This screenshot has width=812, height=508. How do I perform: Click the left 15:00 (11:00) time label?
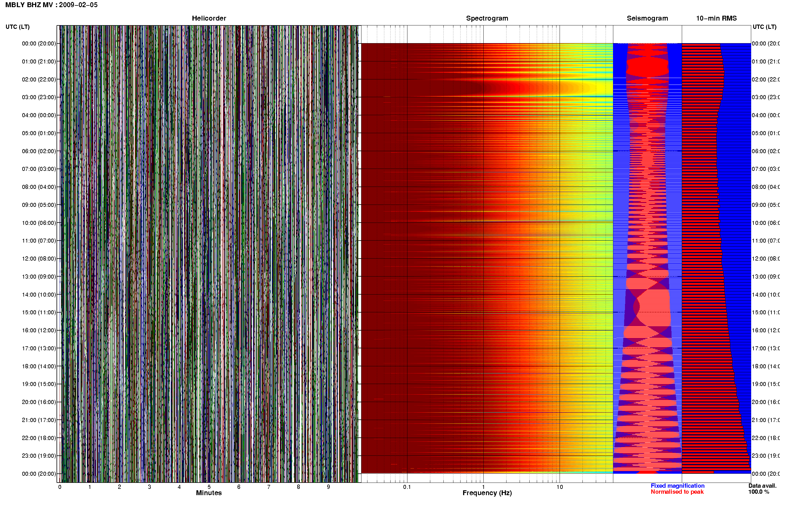39,313
